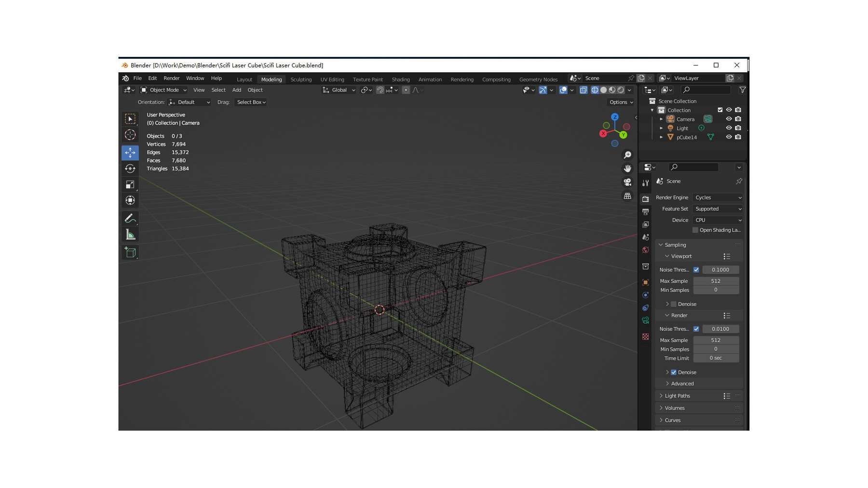
Task: Switch to the Sculpting workspace tab
Action: click(x=301, y=79)
